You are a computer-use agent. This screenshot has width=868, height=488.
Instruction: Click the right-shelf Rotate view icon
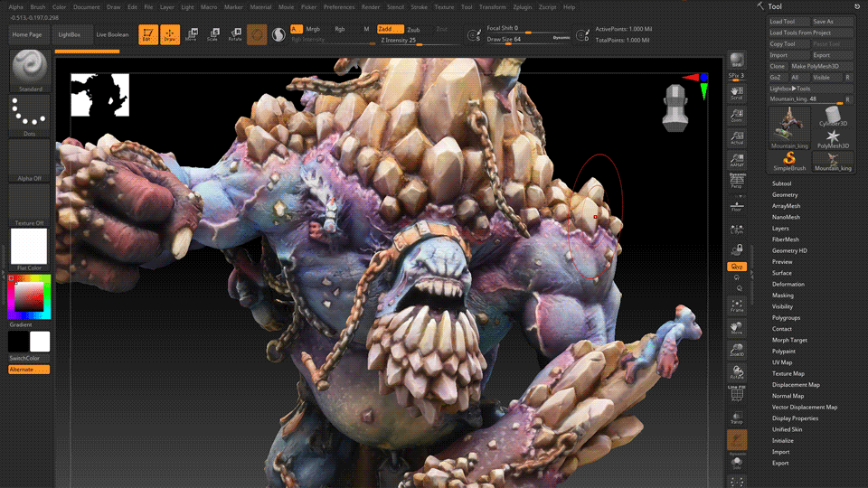coord(736,371)
